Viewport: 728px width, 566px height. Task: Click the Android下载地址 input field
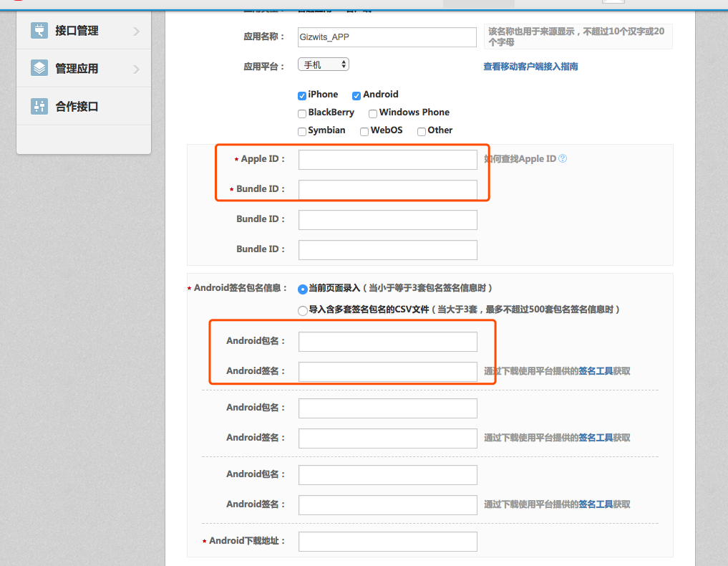tap(387, 542)
